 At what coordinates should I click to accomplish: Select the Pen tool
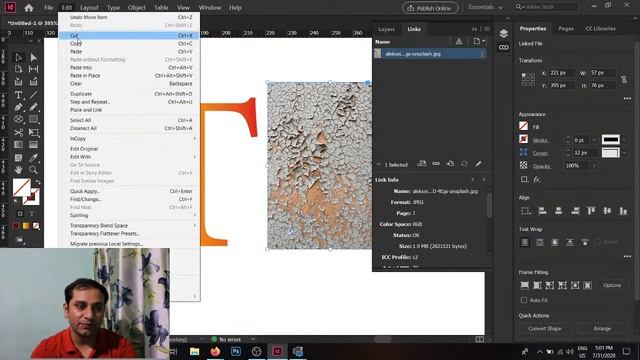coord(18,107)
